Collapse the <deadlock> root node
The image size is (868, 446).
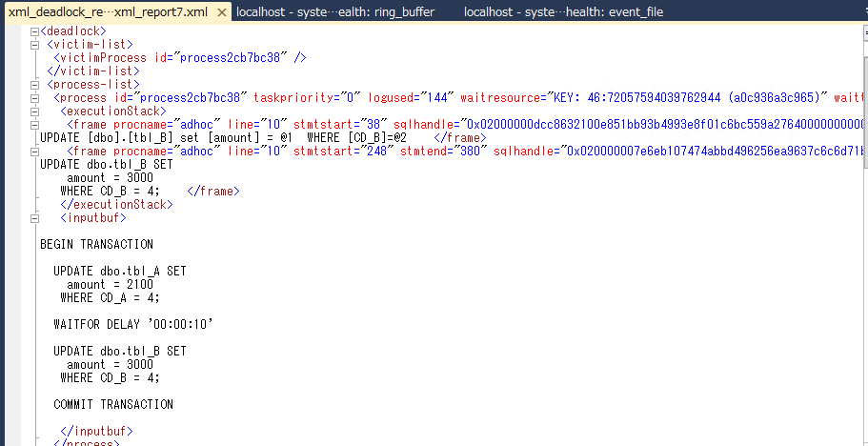pyautogui.click(x=35, y=32)
